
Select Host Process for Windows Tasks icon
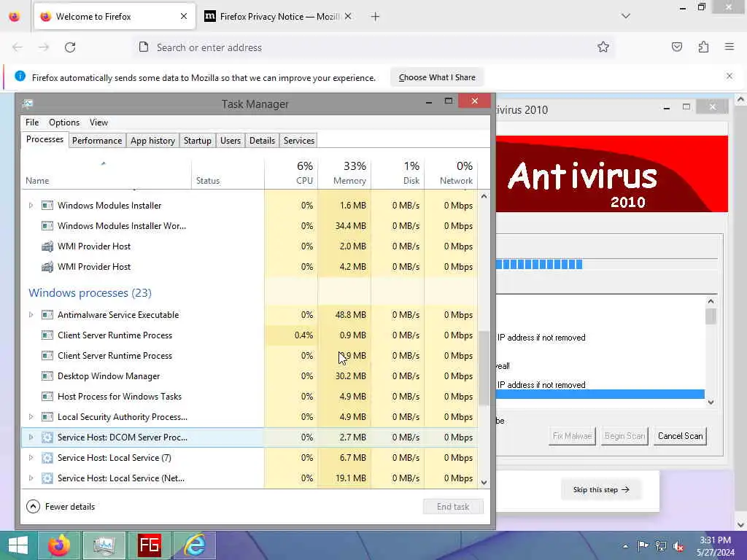[47, 397]
